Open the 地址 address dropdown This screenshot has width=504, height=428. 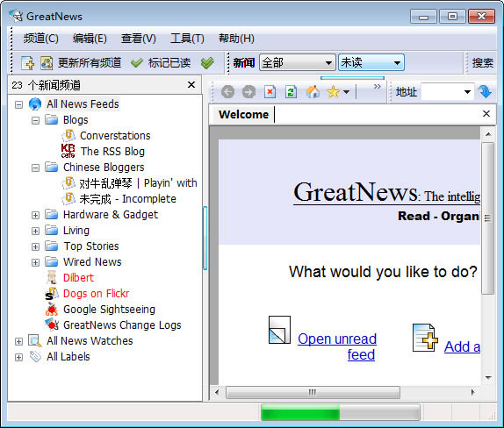(467, 92)
